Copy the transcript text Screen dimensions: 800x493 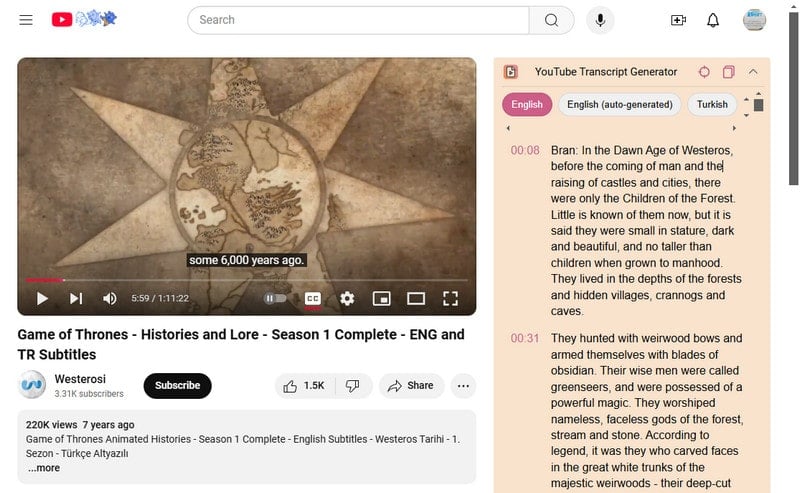coord(729,72)
